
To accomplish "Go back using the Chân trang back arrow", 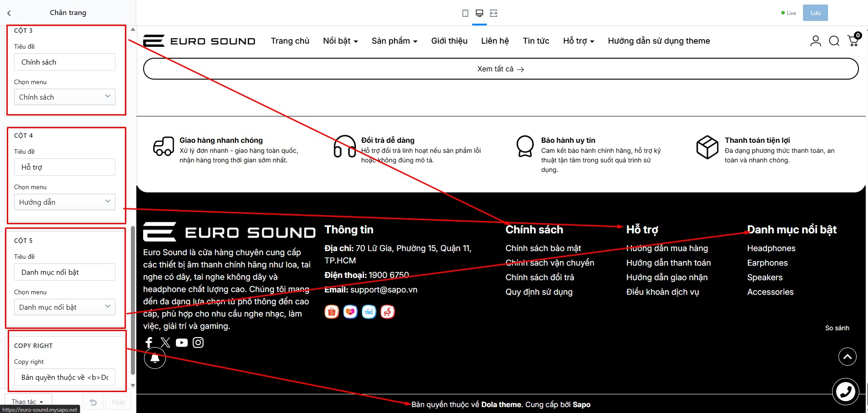I will click(x=9, y=13).
